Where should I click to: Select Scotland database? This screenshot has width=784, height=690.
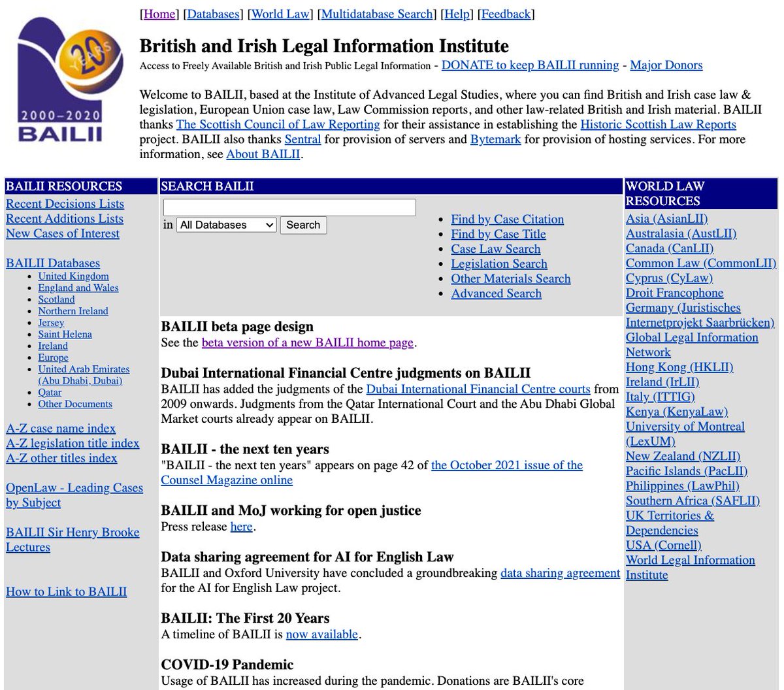pos(56,299)
